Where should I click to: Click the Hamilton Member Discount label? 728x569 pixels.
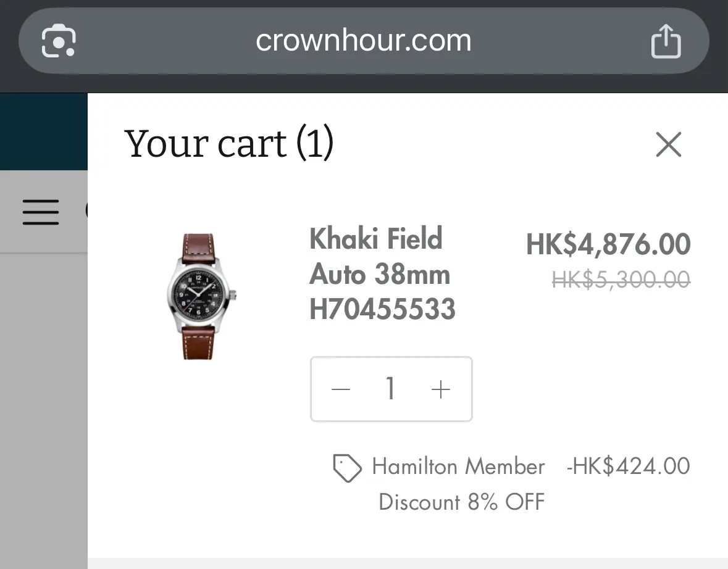coord(458,484)
